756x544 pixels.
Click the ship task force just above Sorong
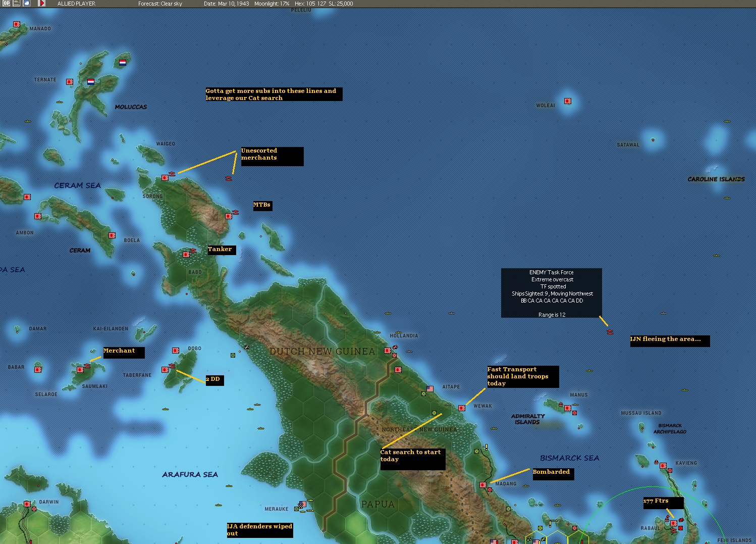[172, 174]
